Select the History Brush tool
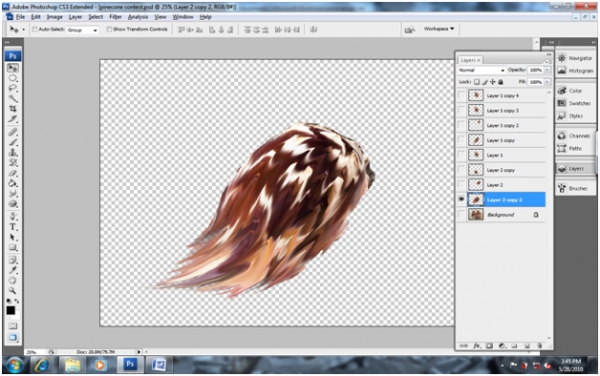The image size is (600, 376). (13, 163)
